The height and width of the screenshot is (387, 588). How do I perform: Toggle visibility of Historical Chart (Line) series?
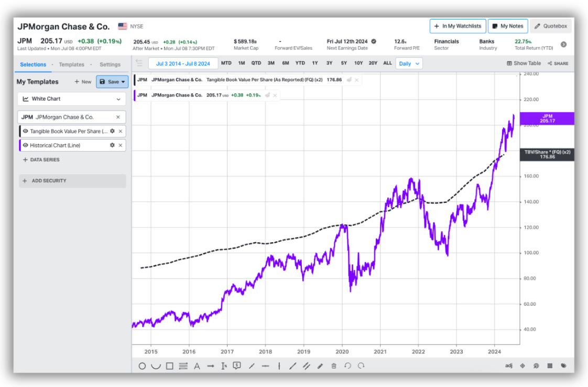point(26,145)
